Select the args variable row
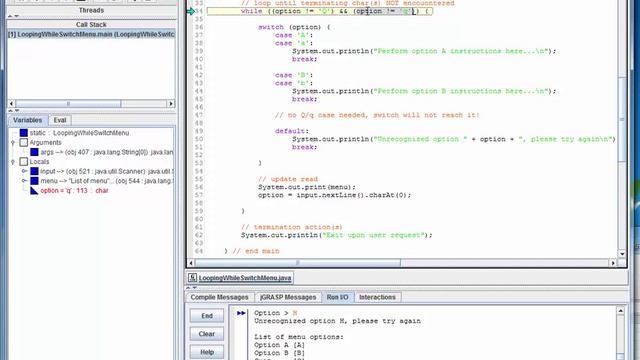This screenshot has height=360, width=640. coord(107,152)
